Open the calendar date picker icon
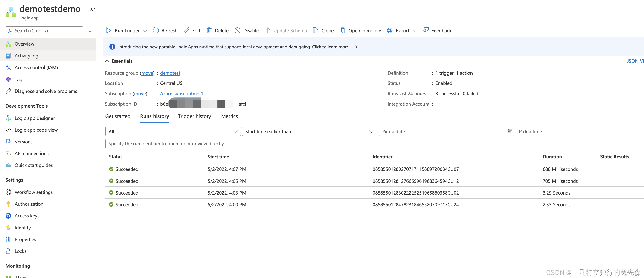This screenshot has height=278, width=644. [x=510, y=131]
